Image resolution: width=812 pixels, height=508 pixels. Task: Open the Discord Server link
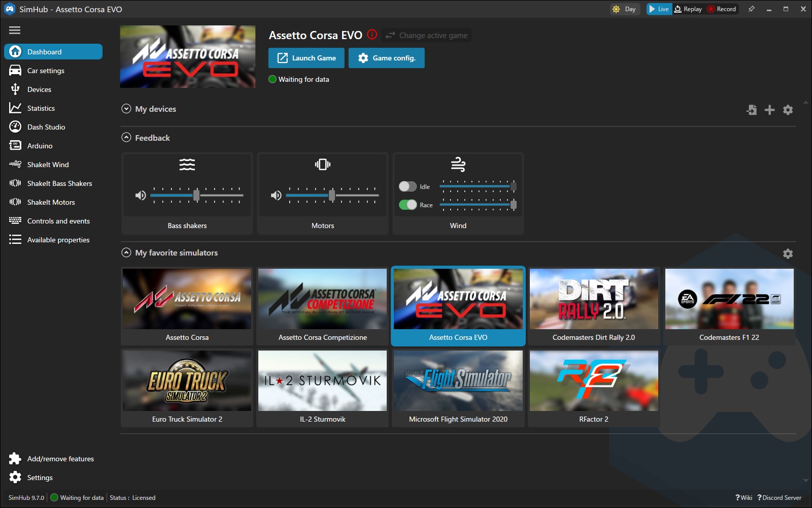point(781,498)
